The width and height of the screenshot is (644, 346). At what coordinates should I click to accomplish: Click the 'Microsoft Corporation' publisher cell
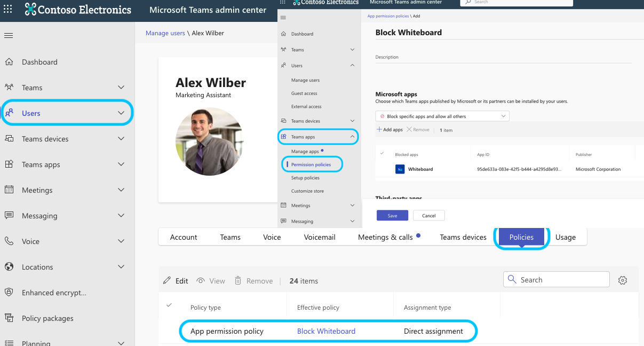[598, 169]
